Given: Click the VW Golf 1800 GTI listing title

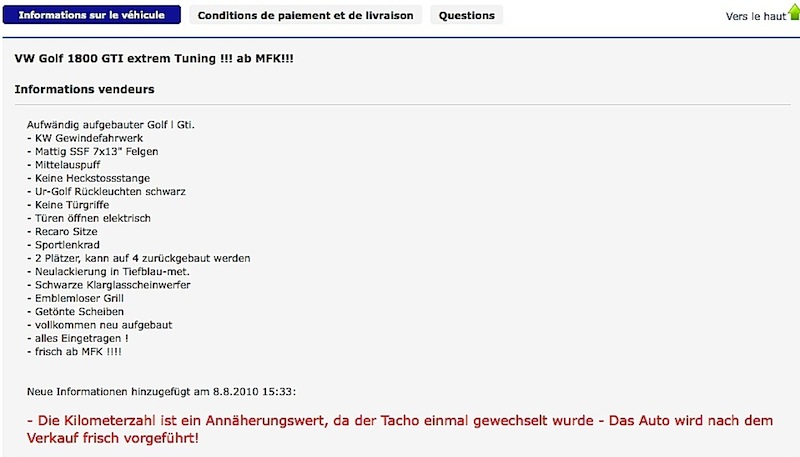Looking at the screenshot, I should tap(154, 58).
